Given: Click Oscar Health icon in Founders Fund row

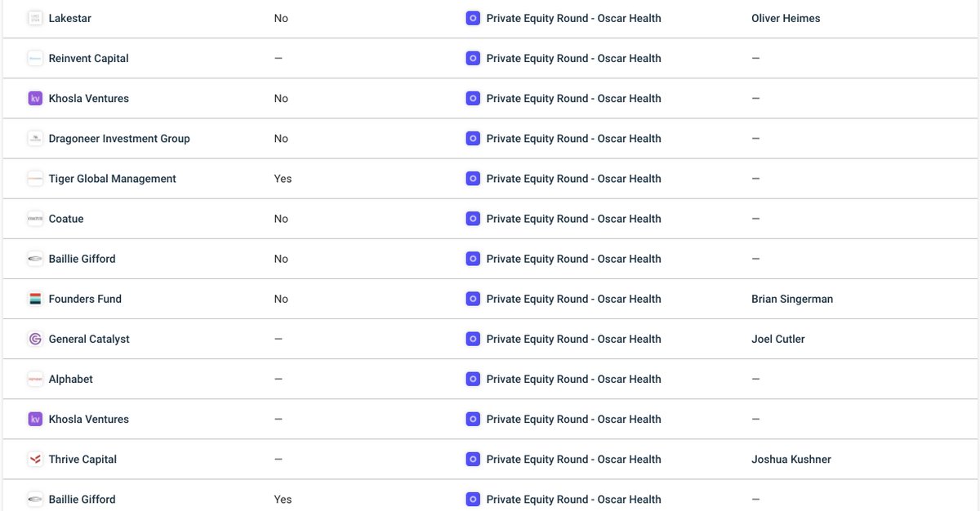Looking at the screenshot, I should pos(473,299).
